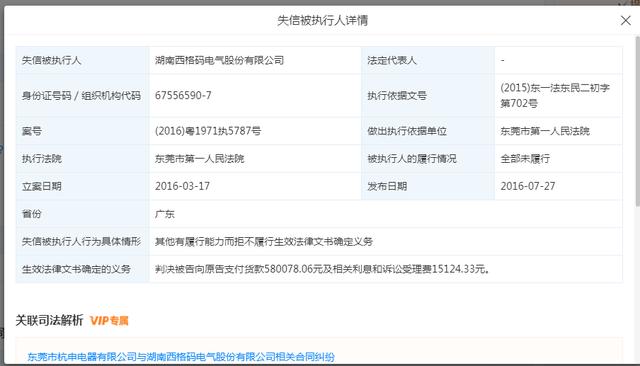Select publish date 2016-07-27
The width and height of the screenshot is (640, 366).
click(528, 186)
